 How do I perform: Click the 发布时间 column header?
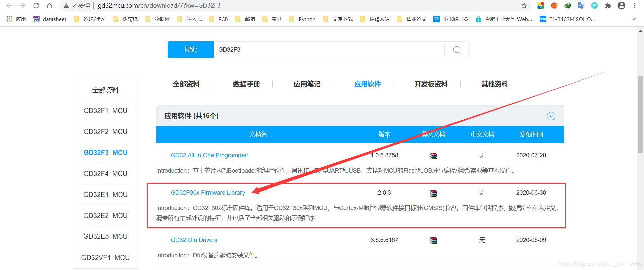click(x=531, y=134)
